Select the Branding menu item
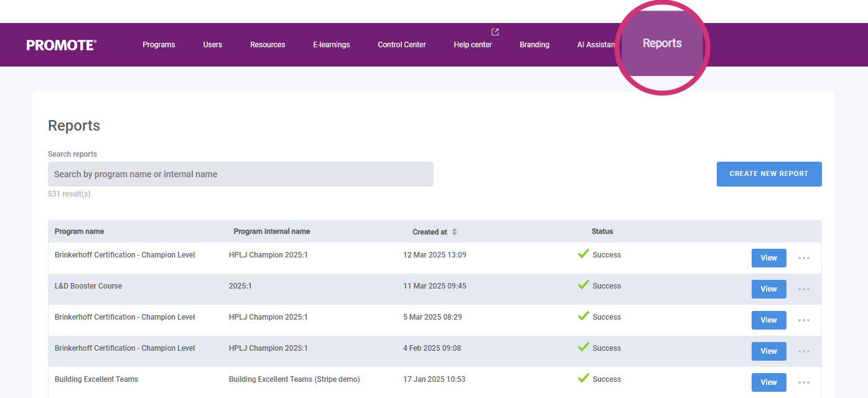 [534, 45]
